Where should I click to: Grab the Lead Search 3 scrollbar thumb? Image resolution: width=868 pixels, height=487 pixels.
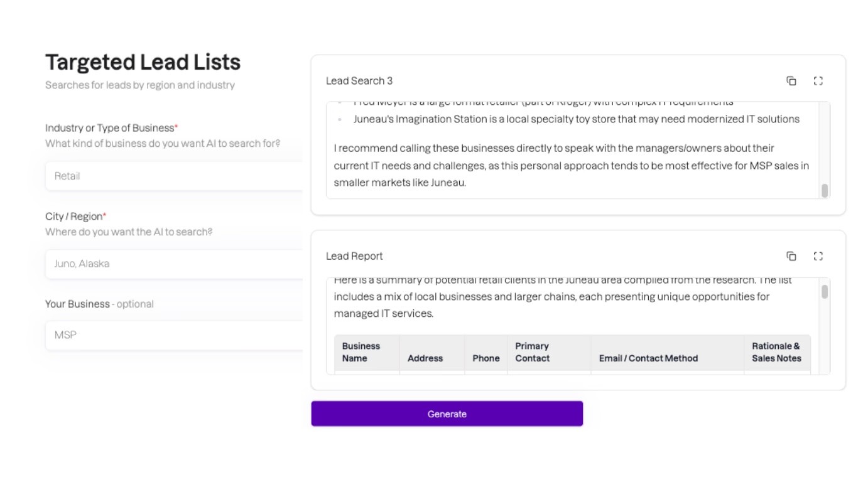tap(825, 190)
